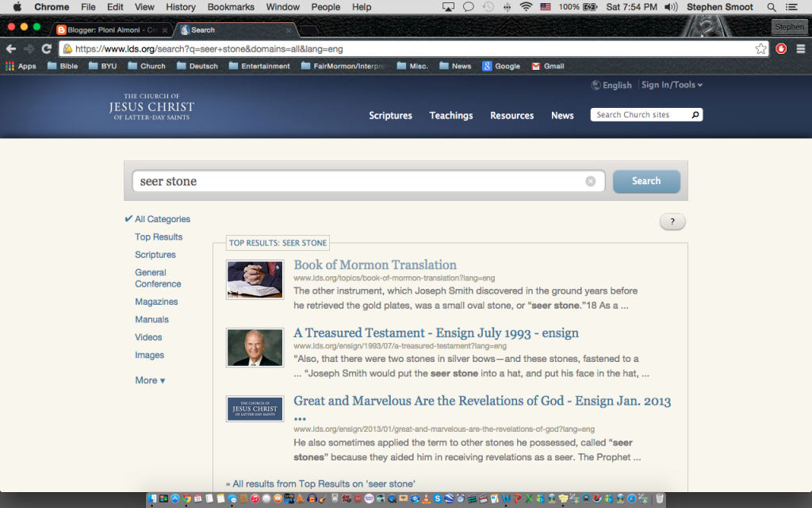Open App Store from the dock
Image resolution: width=812 pixels, height=508 pixels.
175,498
